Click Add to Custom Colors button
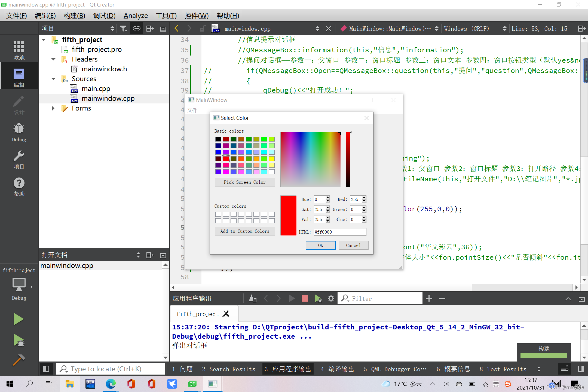The image size is (588, 392). pyautogui.click(x=244, y=231)
